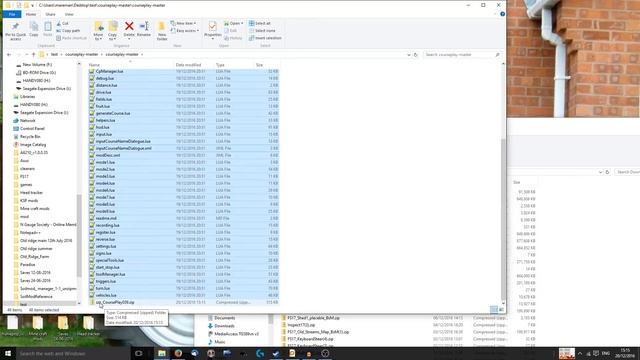Click Copy path in the ribbon
The image size is (640, 360).
(x=68, y=31)
